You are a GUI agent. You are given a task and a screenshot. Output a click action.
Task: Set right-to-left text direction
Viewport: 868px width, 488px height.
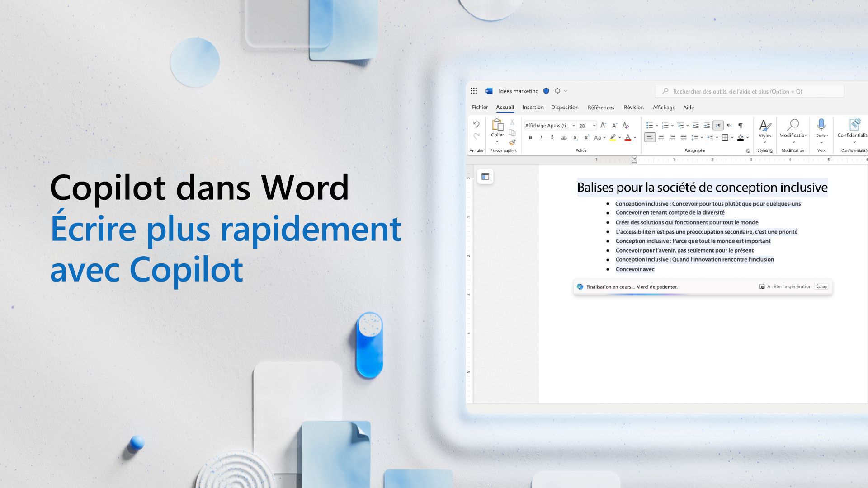(x=729, y=125)
